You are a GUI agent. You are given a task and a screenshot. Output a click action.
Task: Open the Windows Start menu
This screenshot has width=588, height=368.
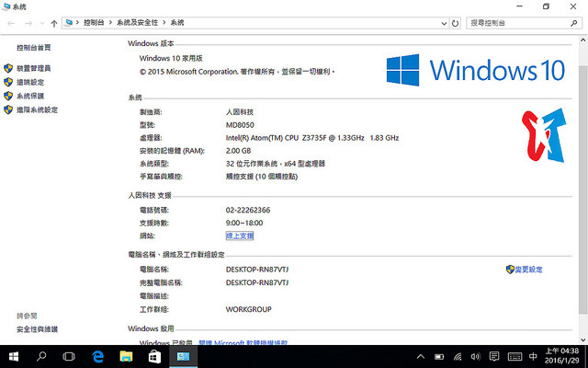click(14, 356)
